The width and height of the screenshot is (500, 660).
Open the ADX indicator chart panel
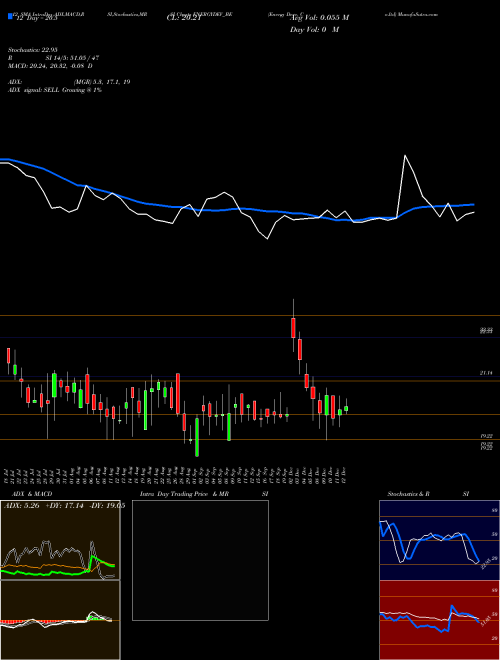pos(60,540)
